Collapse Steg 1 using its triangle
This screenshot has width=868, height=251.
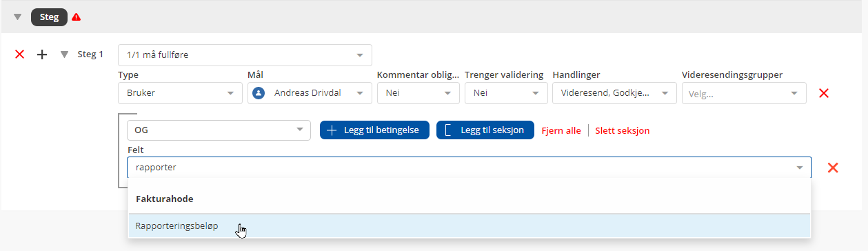[65, 54]
